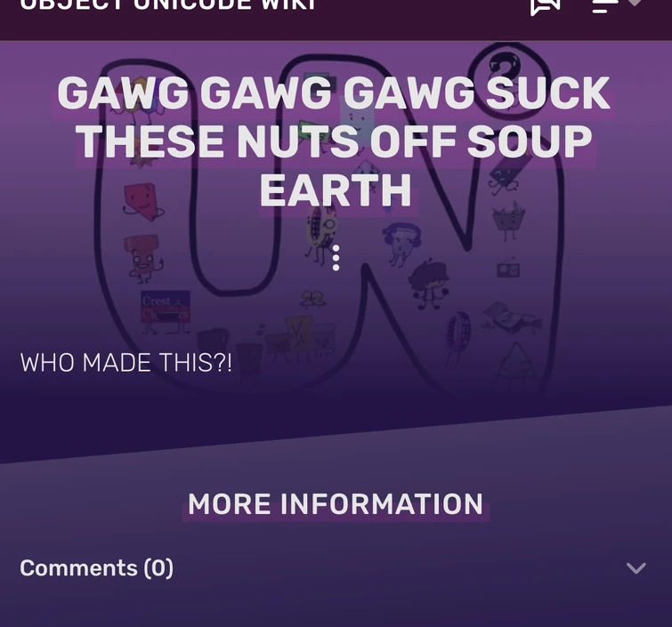The image size is (672, 627).
Task: Tap the dark hat-wearing character
Action: 429,284
